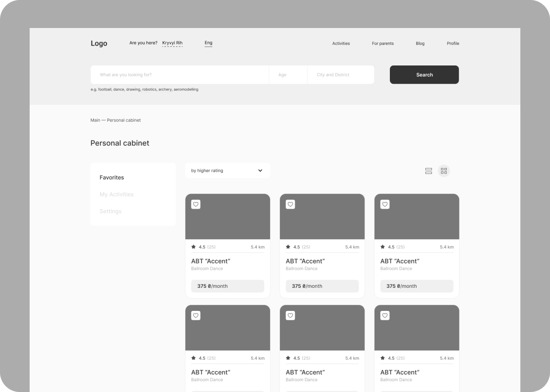This screenshot has height=392, width=550.
Task: Click the Logo in the header
Action: [x=99, y=43]
